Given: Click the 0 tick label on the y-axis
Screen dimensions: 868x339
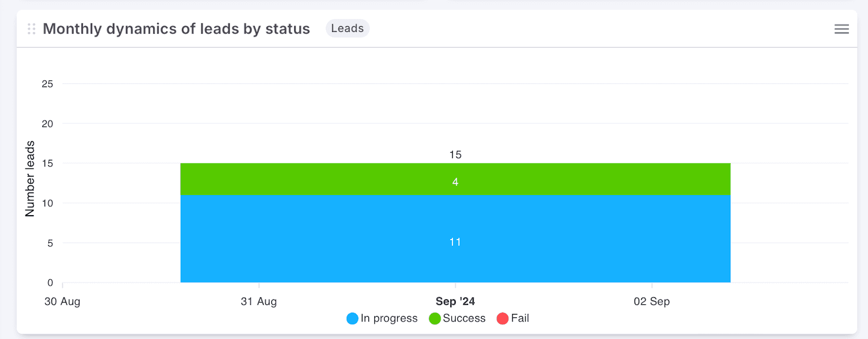Looking at the screenshot, I should coord(50,282).
